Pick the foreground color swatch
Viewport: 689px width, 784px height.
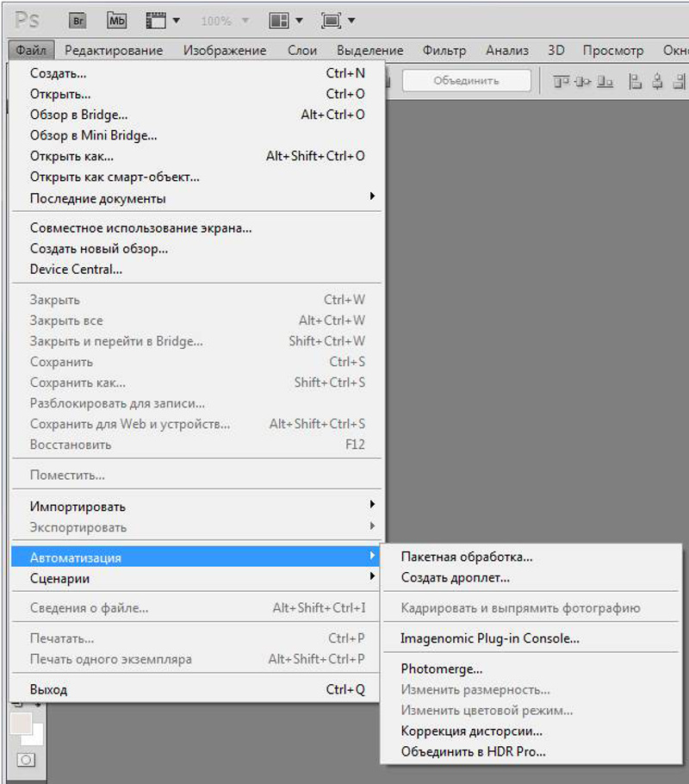pyautogui.click(x=21, y=723)
